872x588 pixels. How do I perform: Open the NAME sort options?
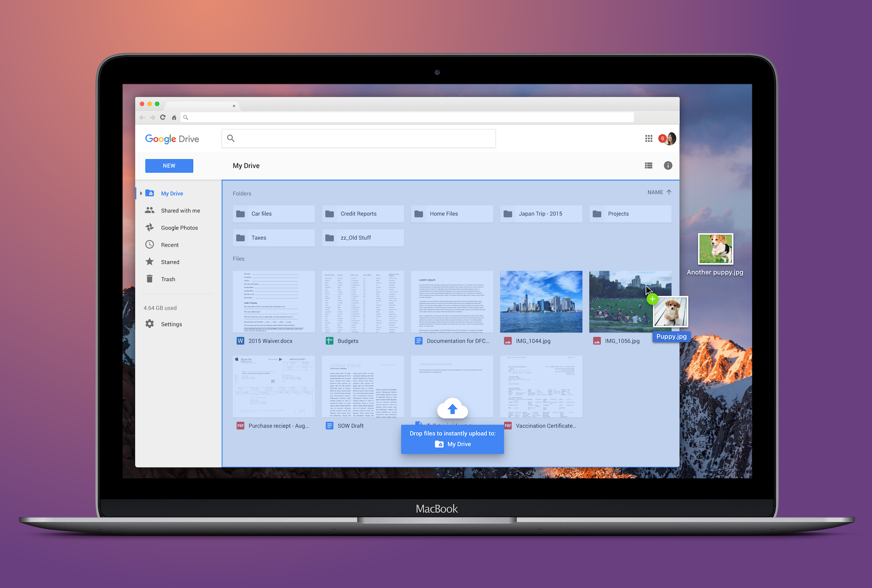(x=655, y=192)
